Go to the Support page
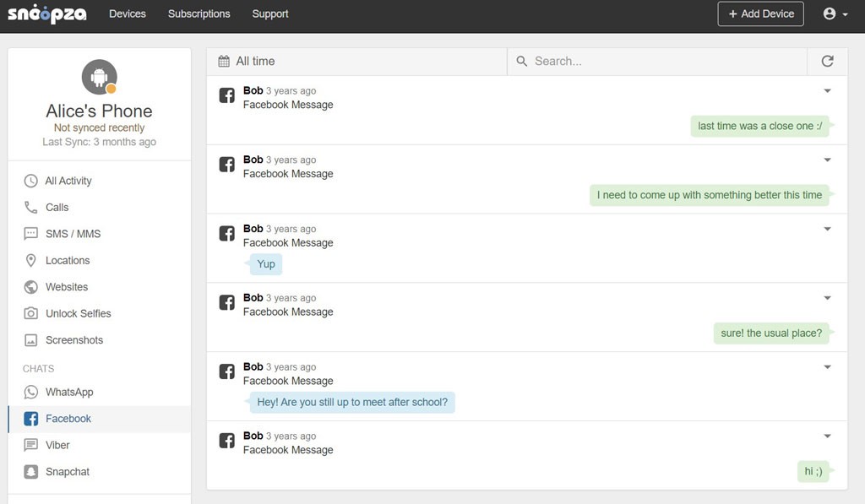This screenshot has width=865, height=504. (269, 14)
